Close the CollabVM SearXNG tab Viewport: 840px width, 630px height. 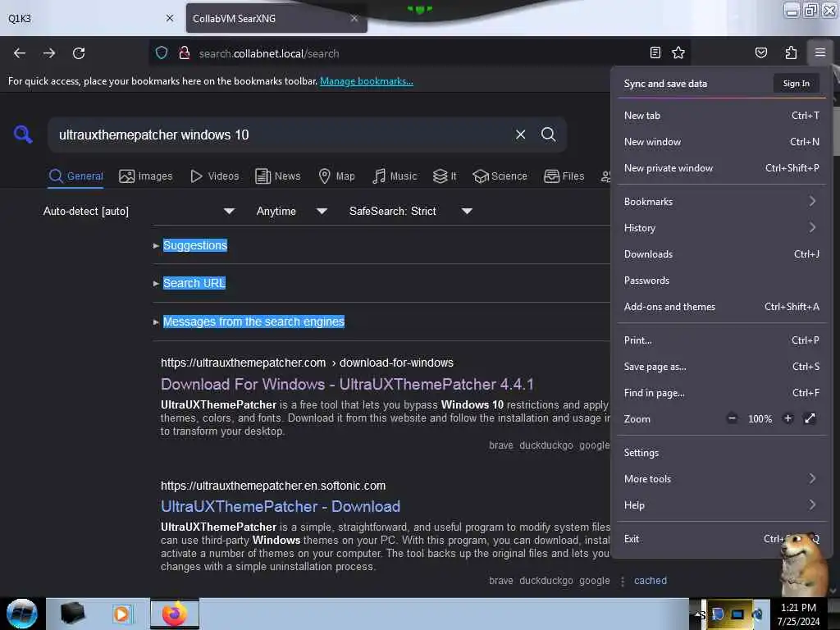pos(354,18)
